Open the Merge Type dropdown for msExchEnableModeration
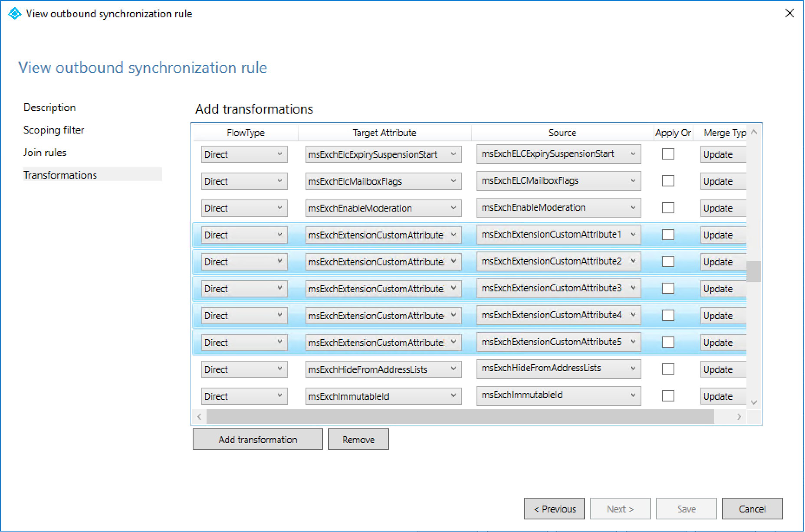Image resolution: width=805 pixels, height=532 pixels. tap(723, 208)
